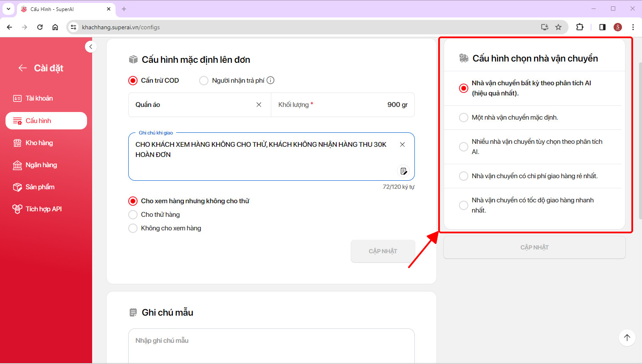Open Chrome three-dot menu
Screen dimensions: 642x364
click(x=633, y=27)
